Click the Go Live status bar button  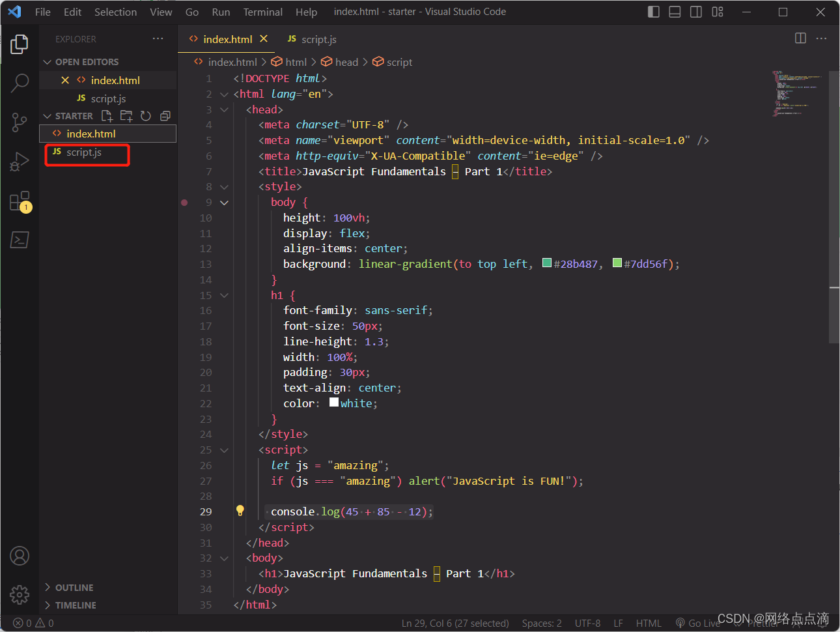pos(697,623)
